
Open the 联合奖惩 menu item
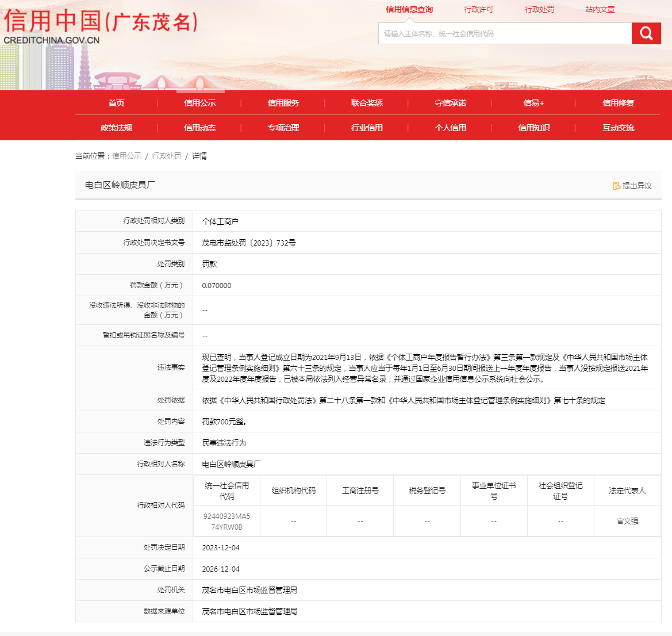(367, 103)
